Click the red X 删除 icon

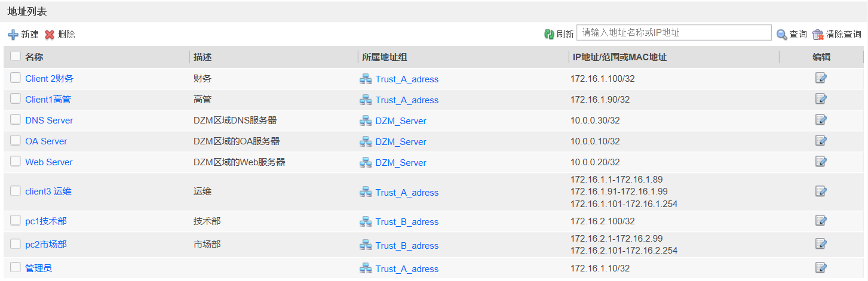click(50, 35)
